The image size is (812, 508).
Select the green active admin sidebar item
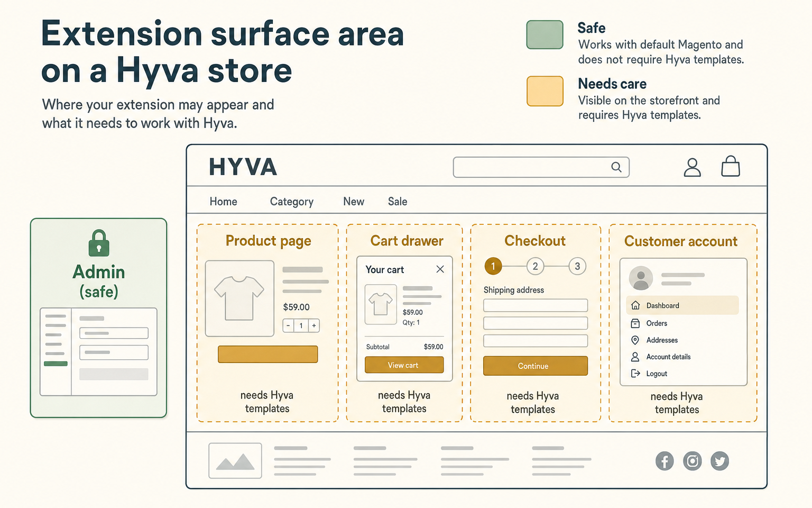click(56, 364)
